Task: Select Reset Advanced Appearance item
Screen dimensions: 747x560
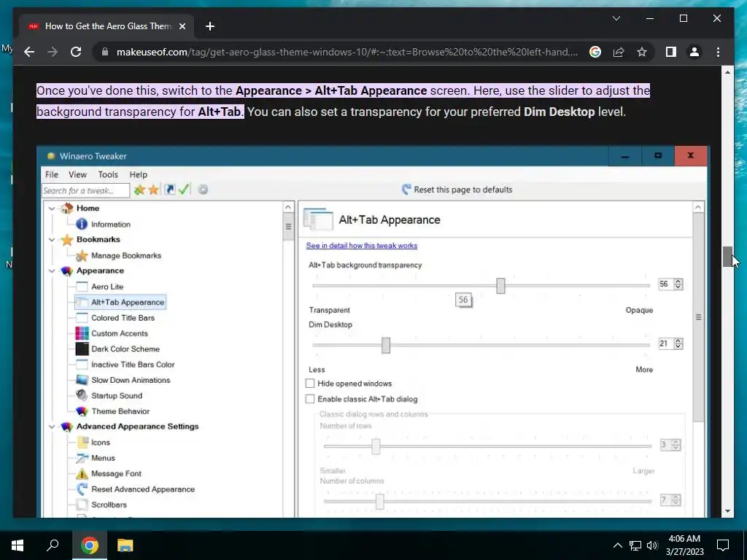Action: click(143, 489)
